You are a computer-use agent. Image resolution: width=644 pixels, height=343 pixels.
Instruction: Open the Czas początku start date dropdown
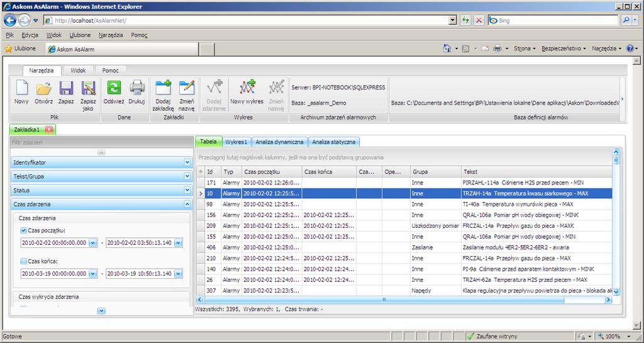click(x=93, y=243)
